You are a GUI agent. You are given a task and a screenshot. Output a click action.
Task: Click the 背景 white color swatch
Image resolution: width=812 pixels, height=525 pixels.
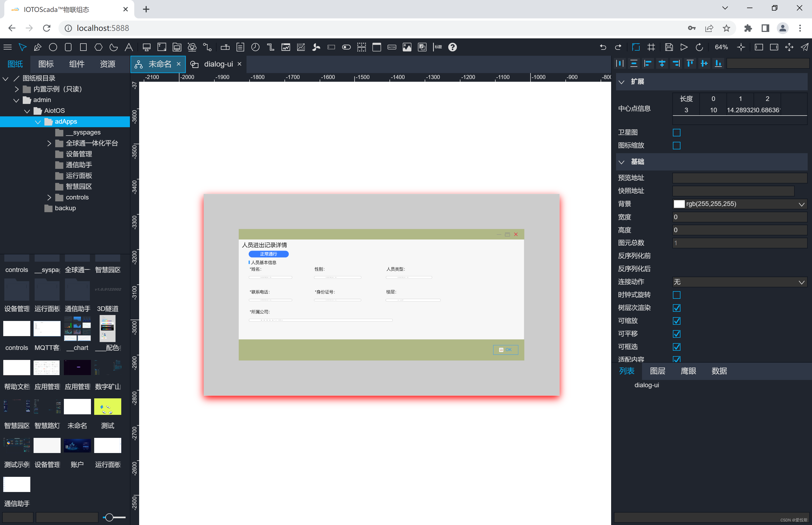point(679,204)
